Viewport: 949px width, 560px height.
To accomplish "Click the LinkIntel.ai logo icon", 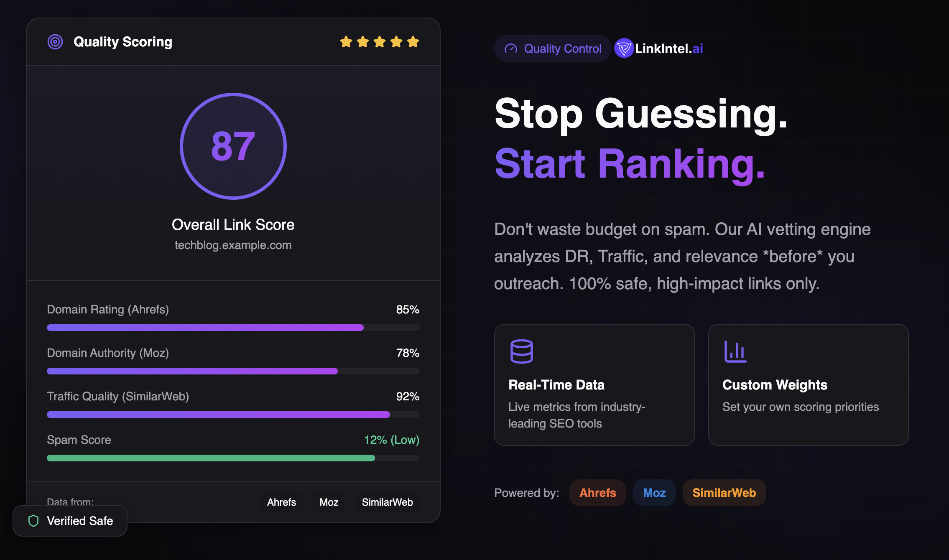I will (x=624, y=48).
